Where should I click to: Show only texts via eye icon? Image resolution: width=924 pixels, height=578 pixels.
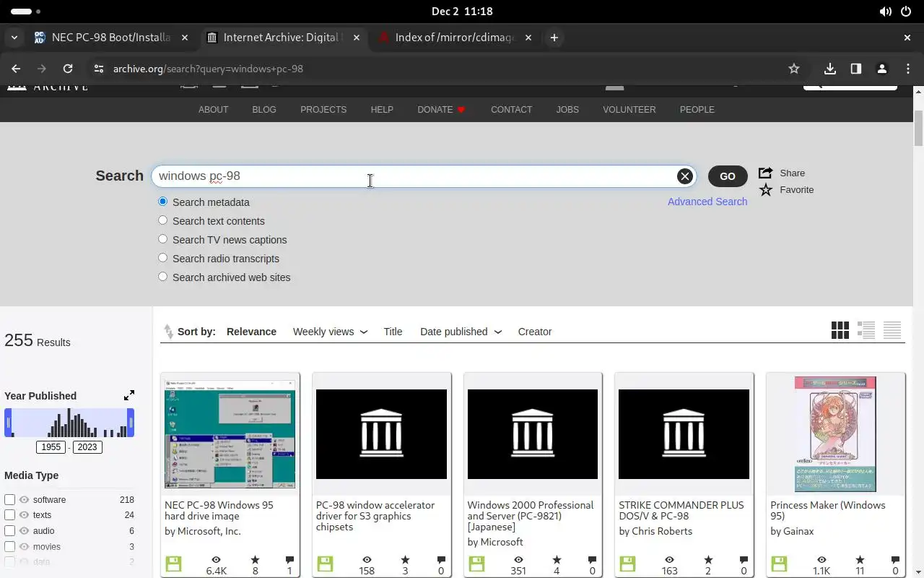[24, 515]
